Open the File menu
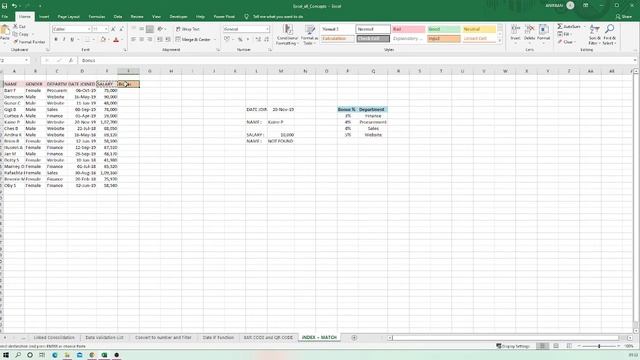Screen dimensions: 640x360 pos(5,17)
